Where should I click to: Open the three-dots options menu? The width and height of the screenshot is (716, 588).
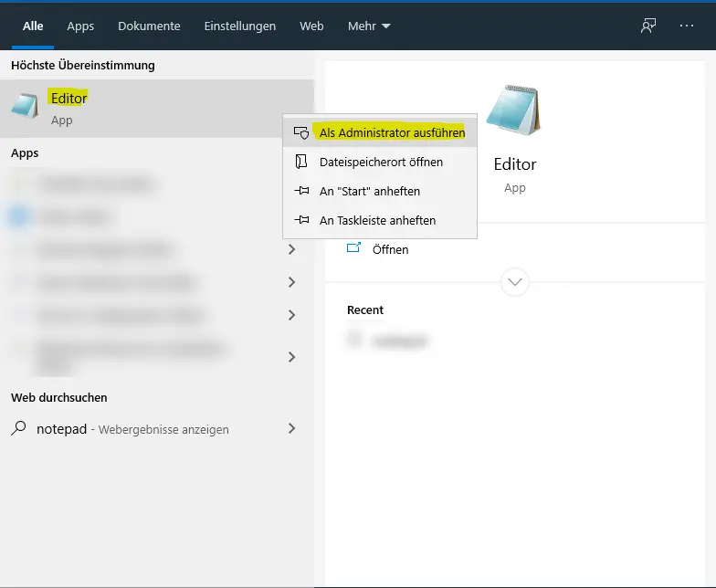click(687, 26)
